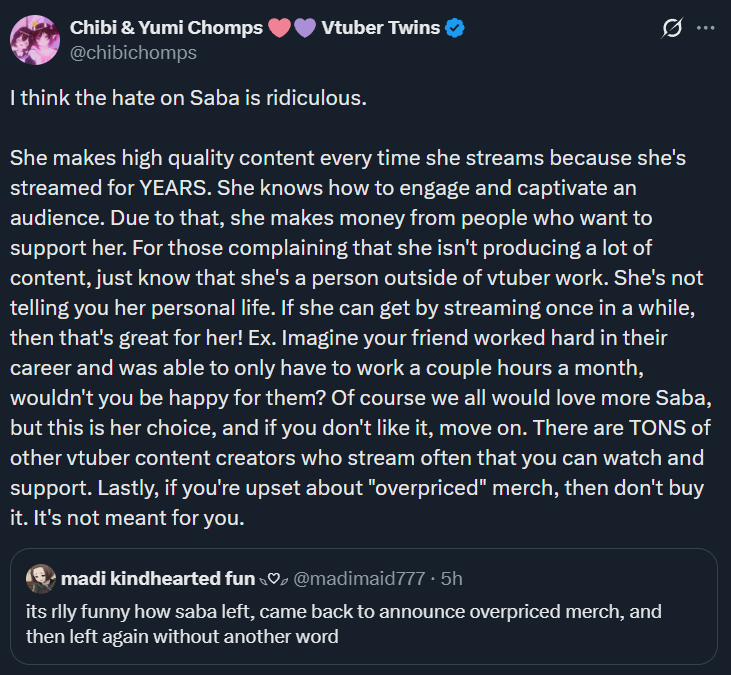
Task: Click the purple heart emoji in display name
Action: (x=304, y=28)
